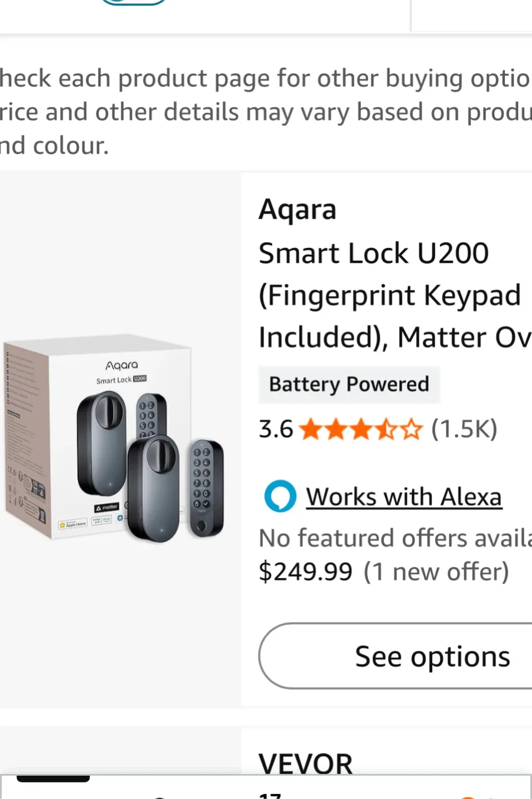Image resolution: width=532 pixels, height=799 pixels.
Task: Select the Aqara brand label
Action: point(297,209)
